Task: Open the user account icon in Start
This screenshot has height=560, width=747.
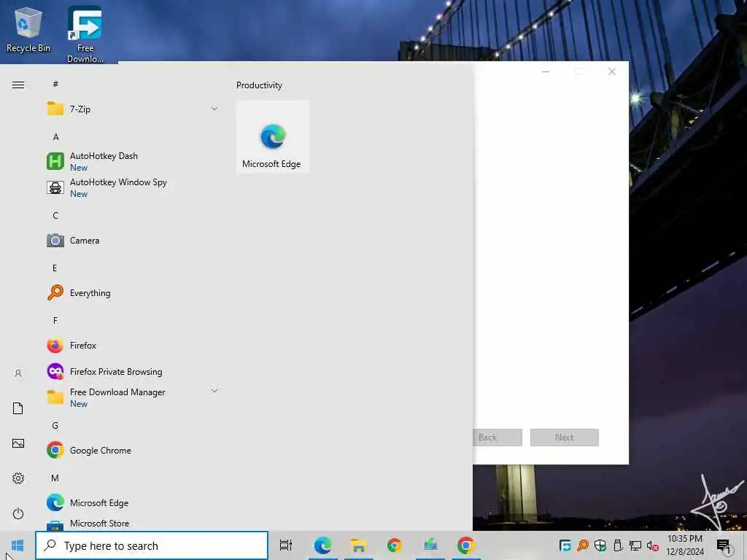Action: click(x=18, y=373)
